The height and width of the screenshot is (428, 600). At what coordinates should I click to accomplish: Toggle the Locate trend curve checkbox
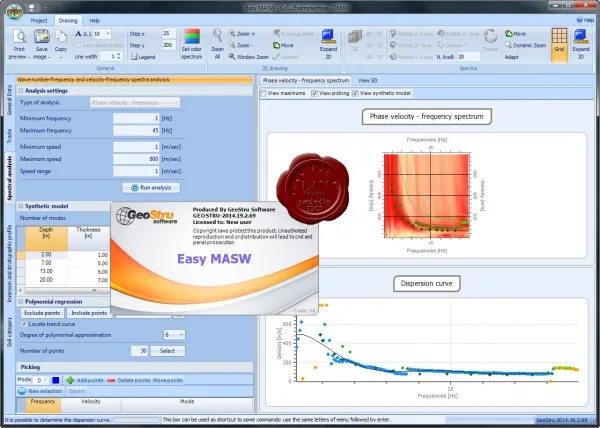tap(24, 324)
